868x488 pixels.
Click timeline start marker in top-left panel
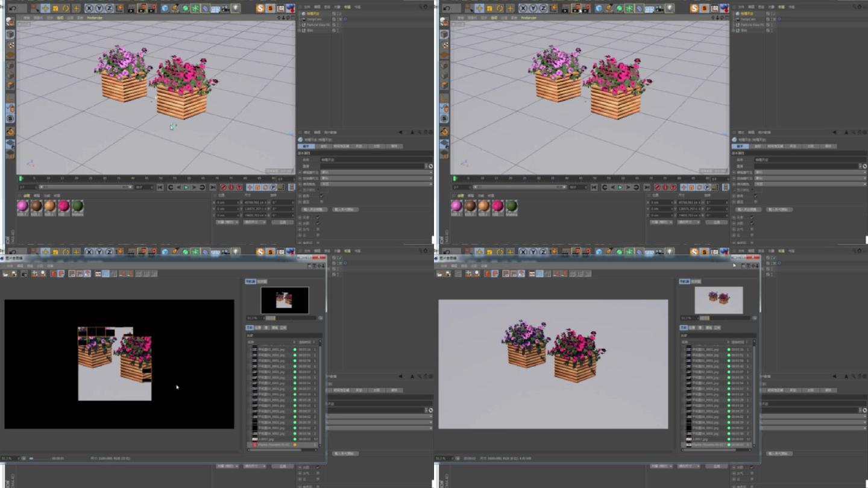21,178
